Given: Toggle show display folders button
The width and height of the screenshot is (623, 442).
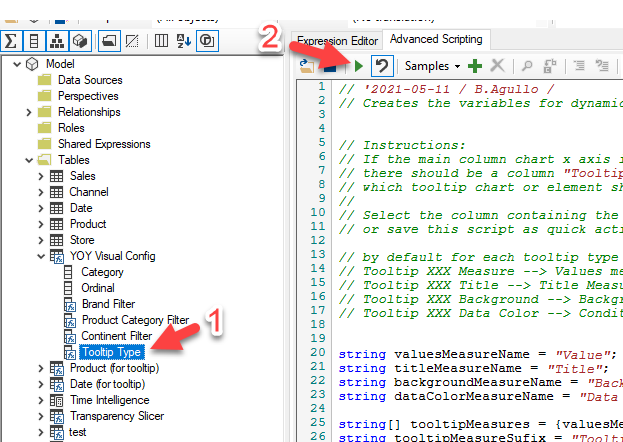Looking at the screenshot, I should click(108, 41).
